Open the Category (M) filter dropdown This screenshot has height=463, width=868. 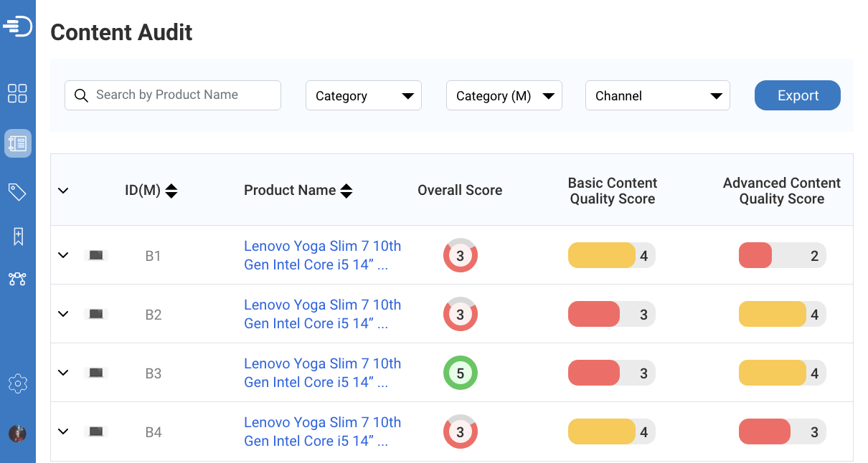[x=504, y=95]
